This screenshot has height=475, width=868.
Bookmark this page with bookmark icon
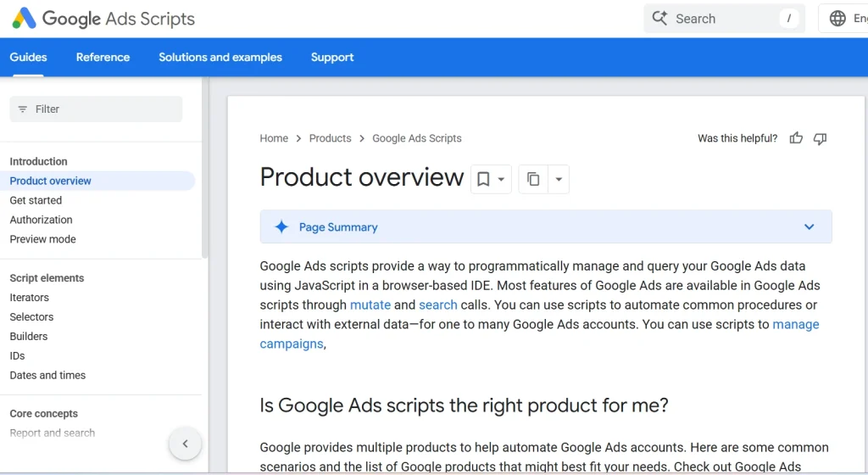coord(483,179)
